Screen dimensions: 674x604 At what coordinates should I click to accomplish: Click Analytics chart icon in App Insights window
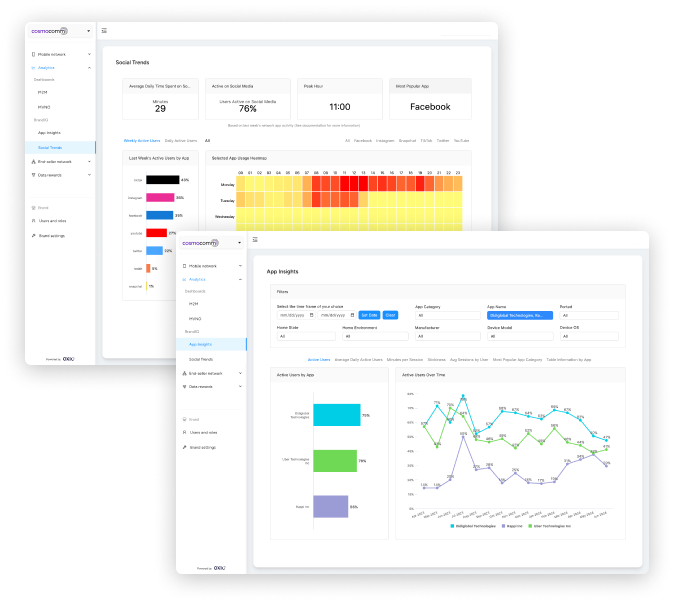[x=184, y=279]
